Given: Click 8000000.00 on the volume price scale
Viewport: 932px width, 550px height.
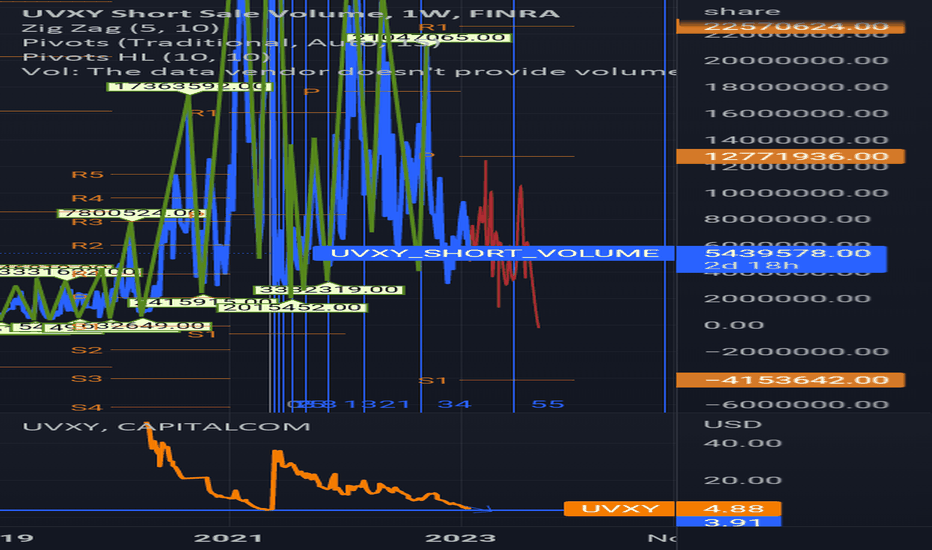Looking at the screenshot, I should coord(788,219).
